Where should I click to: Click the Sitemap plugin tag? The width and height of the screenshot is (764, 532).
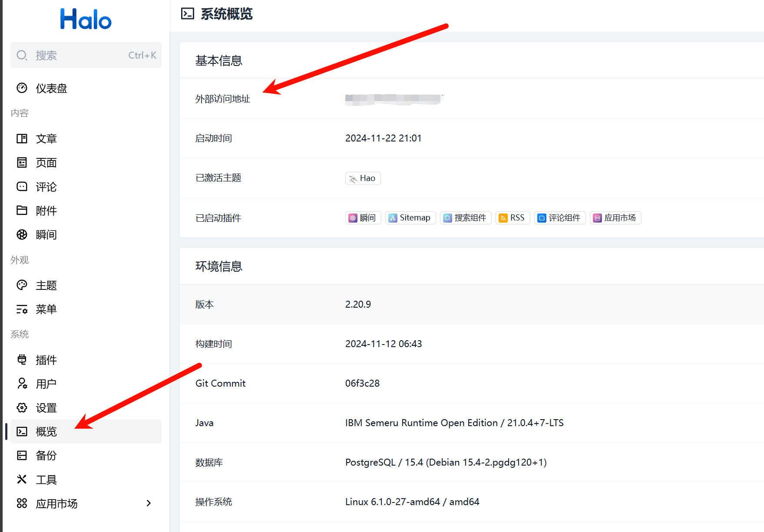410,218
